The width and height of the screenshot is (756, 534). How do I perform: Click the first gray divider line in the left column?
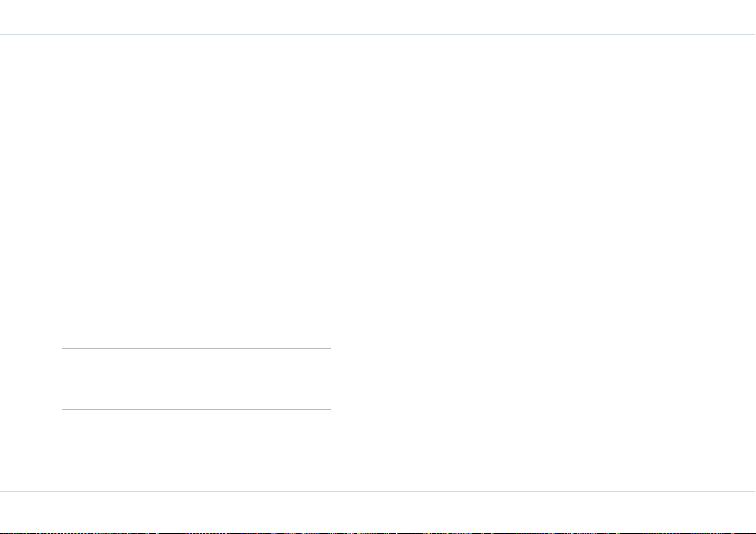[197, 206]
